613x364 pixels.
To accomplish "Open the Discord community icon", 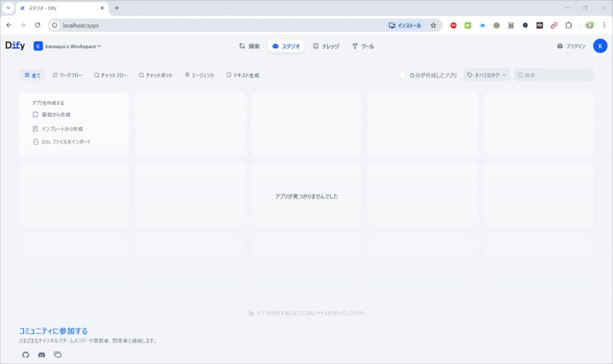I will click(x=41, y=354).
